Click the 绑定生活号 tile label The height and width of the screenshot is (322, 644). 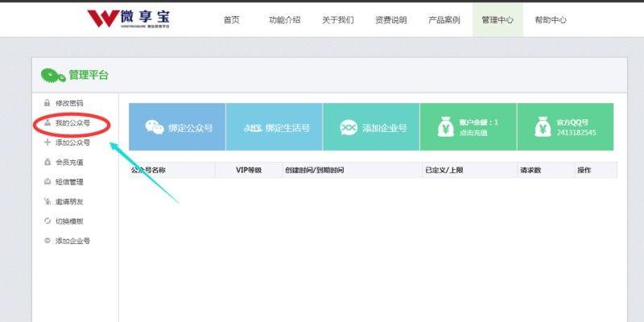[x=287, y=128]
